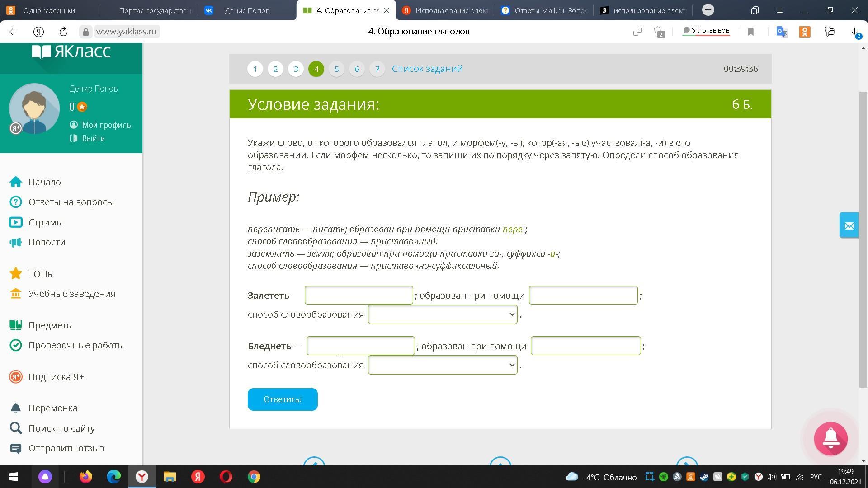Switch to the Денис Попов VK tab
Image resolution: width=868 pixels, height=488 pixels.
coord(247,10)
